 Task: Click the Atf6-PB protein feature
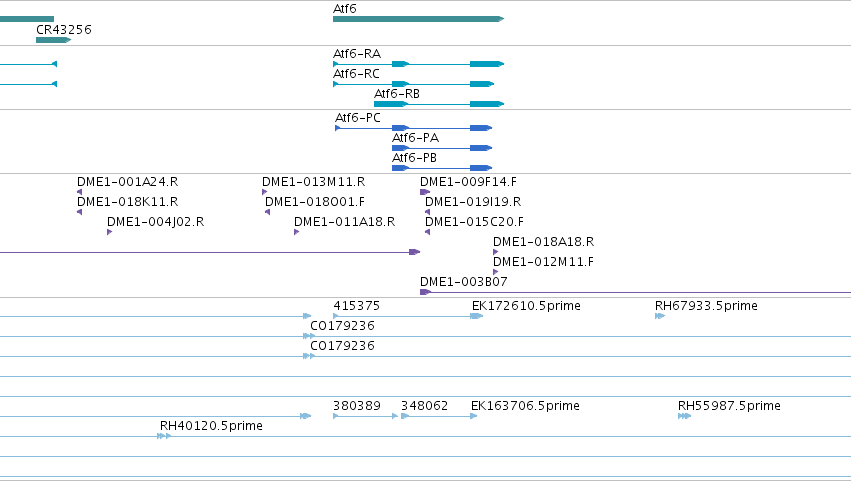(x=442, y=168)
